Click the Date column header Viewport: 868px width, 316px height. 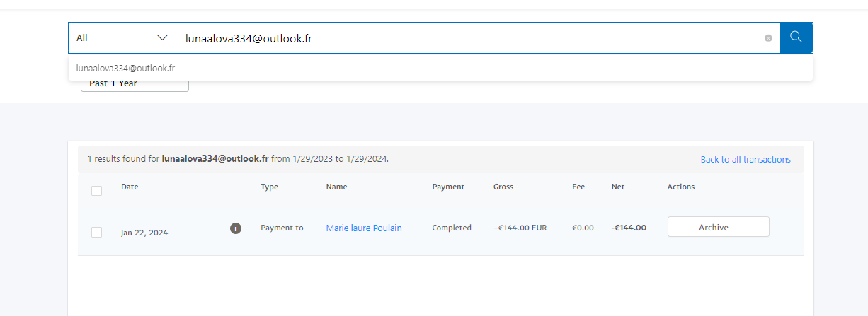click(x=130, y=187)
